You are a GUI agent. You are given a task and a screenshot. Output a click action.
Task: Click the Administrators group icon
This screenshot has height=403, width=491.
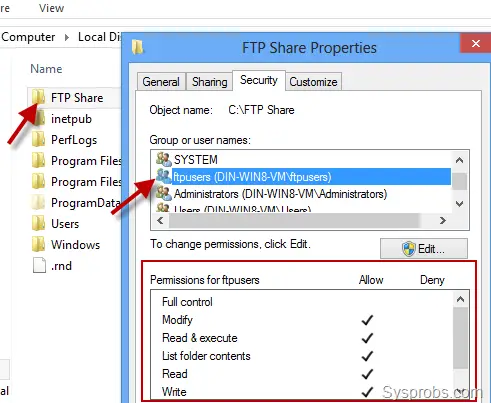164,193
